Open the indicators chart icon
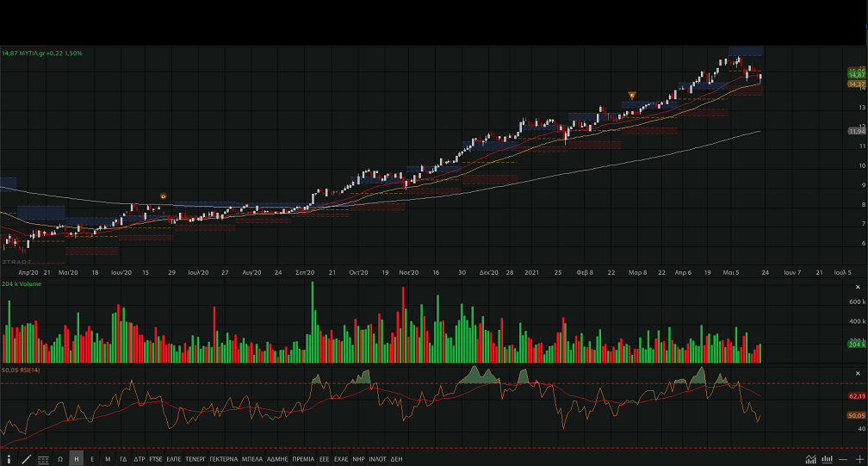Viewport: 868px width, 466px height. click(811, 459)
